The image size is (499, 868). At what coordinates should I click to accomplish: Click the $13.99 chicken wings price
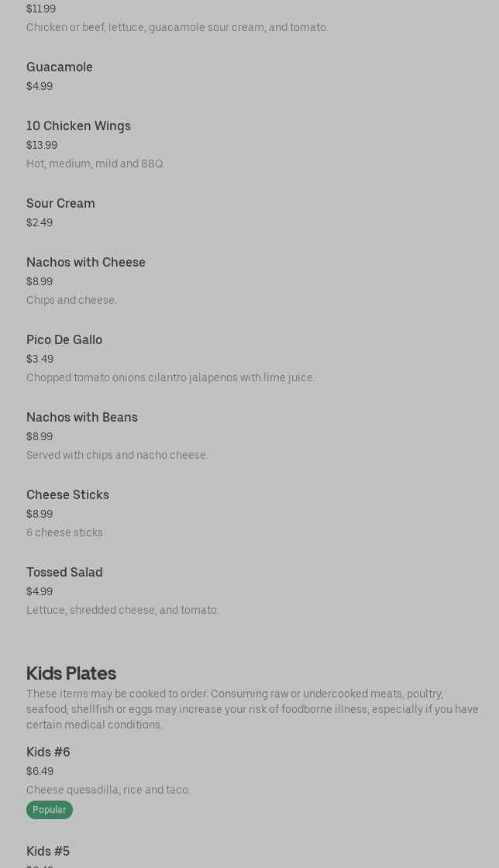[42, 145]
